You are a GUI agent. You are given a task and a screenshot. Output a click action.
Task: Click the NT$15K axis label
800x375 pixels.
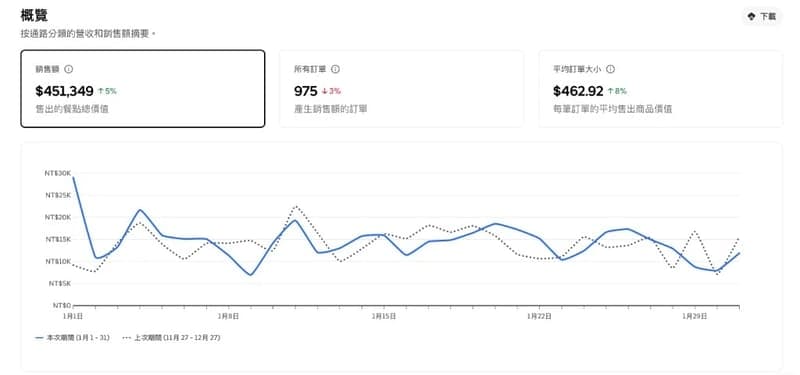click(57, 239)
